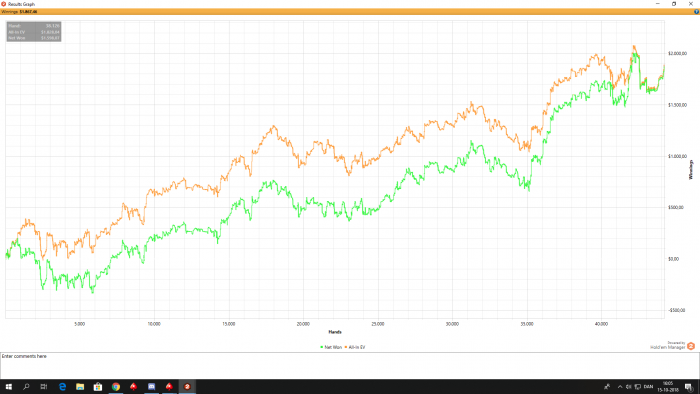Click the Results Graph window title icon
The image size is (700, 394).
tap(4, 4)
